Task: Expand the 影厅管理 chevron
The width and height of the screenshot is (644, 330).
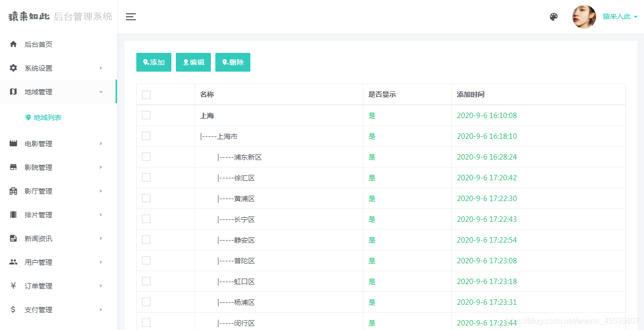Action: [101, 191]
